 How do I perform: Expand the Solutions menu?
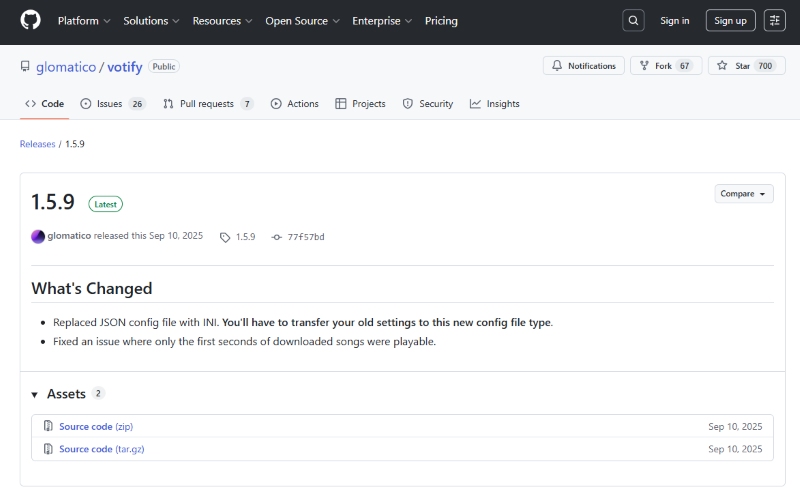point(151,21)
